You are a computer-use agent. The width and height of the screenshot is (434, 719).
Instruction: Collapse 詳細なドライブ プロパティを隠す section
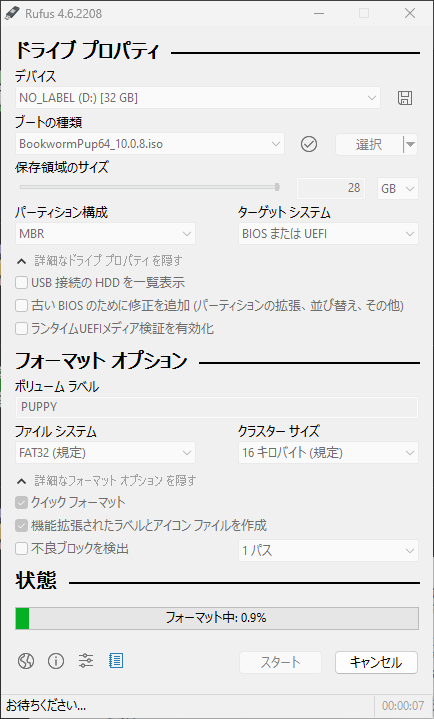pyautogui.click(x=100, y=261)
